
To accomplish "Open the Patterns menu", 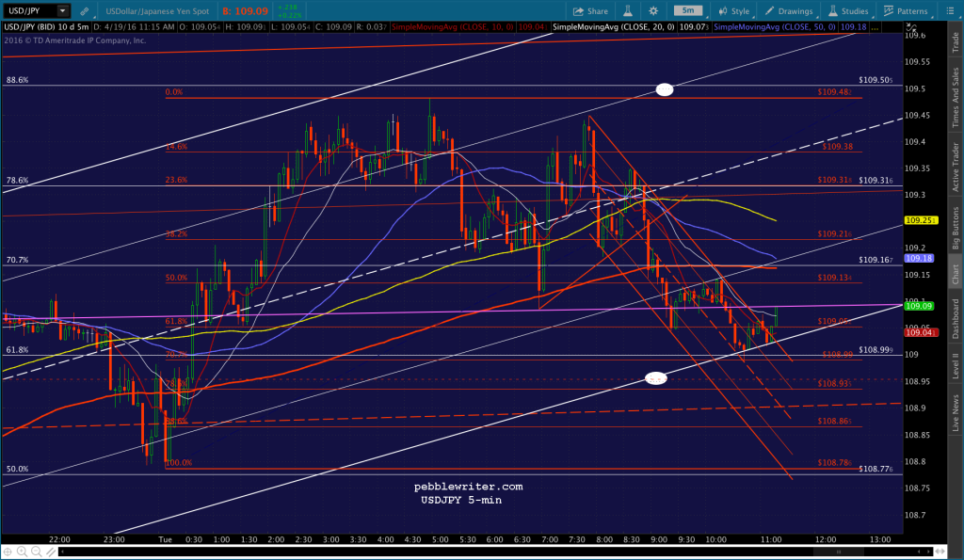I will [x=906, y=11].
